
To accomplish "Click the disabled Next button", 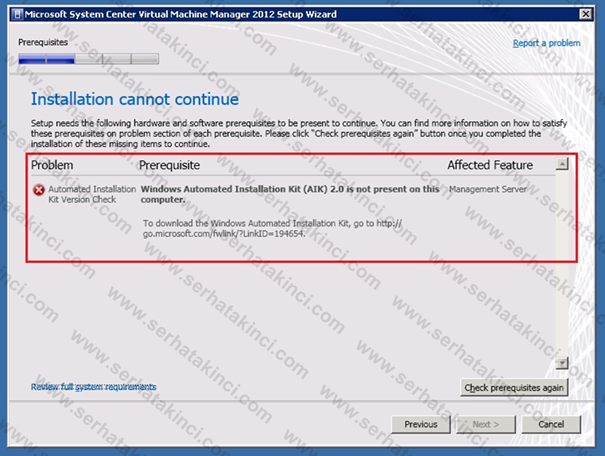I will [x=486, y=424].
